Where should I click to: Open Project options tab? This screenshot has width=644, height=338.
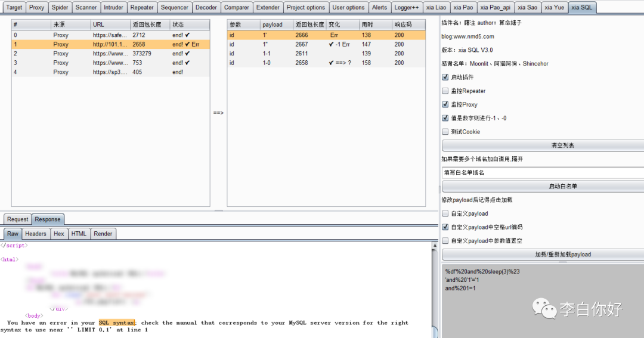pyautogui.click(x=306, y=7)
